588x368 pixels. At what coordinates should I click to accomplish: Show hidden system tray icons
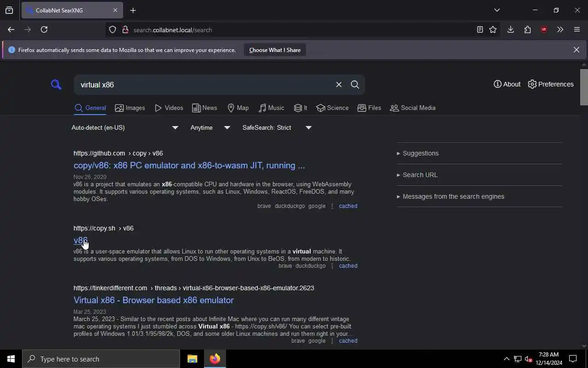506,359
